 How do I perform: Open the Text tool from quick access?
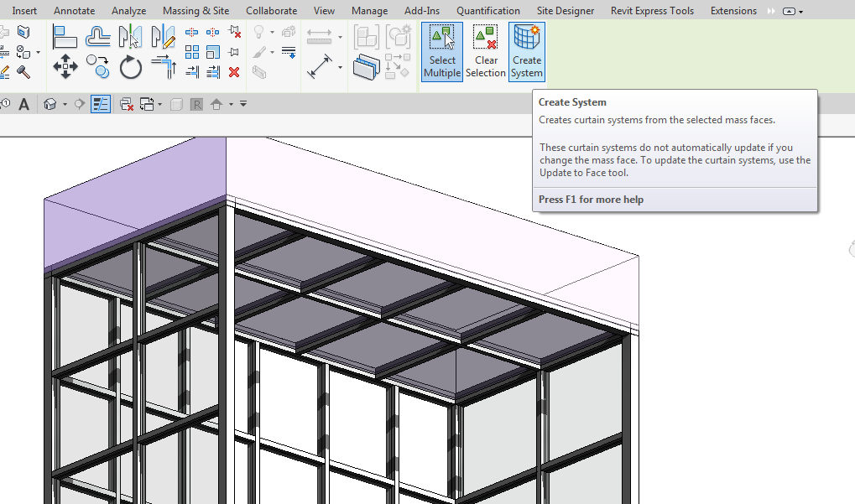pyautogui.click(x=23, y=104)
